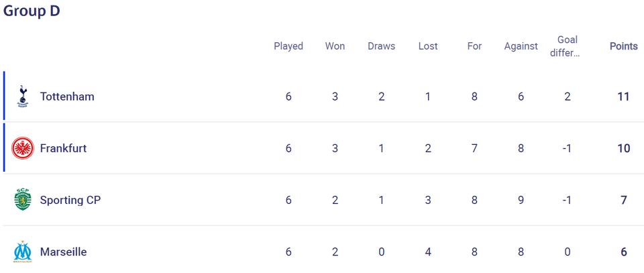Click the Played column header
The image size is (644, 273).
tap(288, 46)
